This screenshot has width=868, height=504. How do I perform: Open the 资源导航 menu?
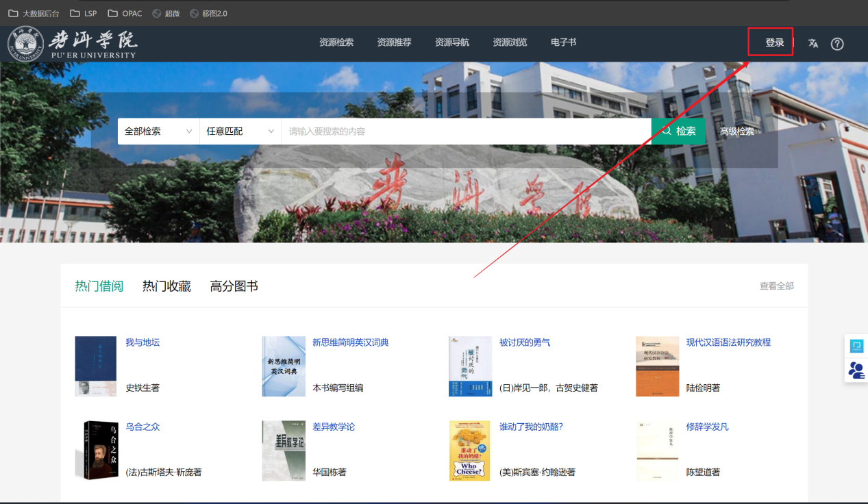click(x=452, y=42)
